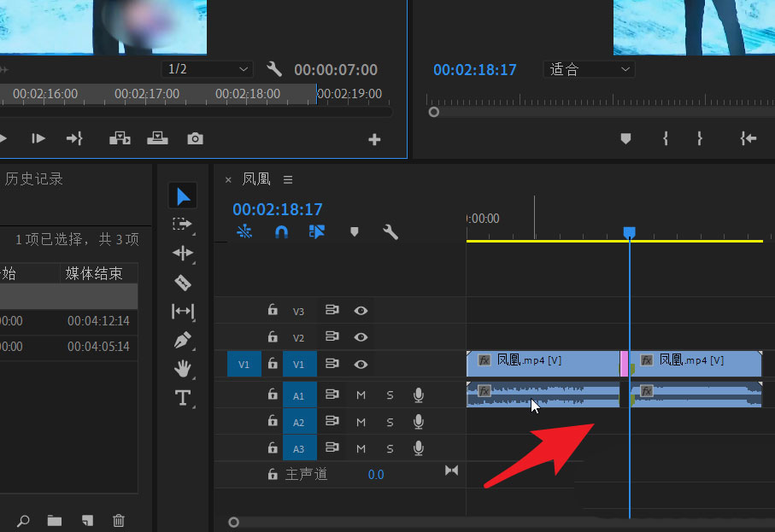
Task: Open the 适合 zoom level dropdown
Action: coord(588,69)
